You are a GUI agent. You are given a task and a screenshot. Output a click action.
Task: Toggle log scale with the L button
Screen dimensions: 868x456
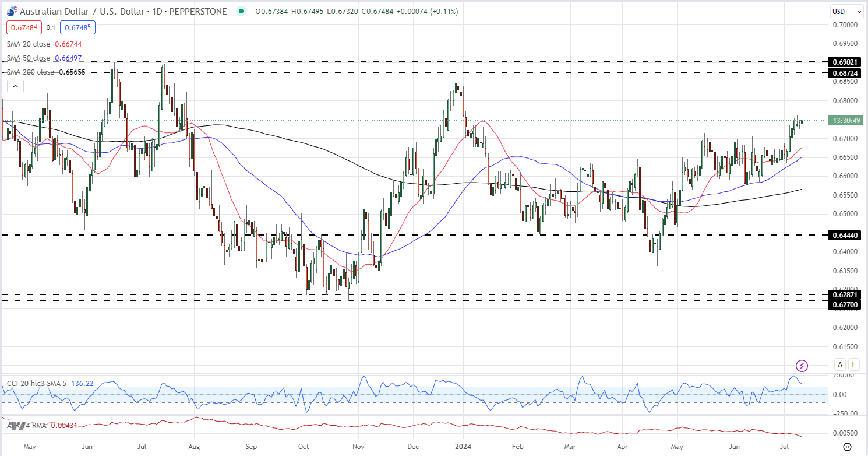tap(854, 365)
